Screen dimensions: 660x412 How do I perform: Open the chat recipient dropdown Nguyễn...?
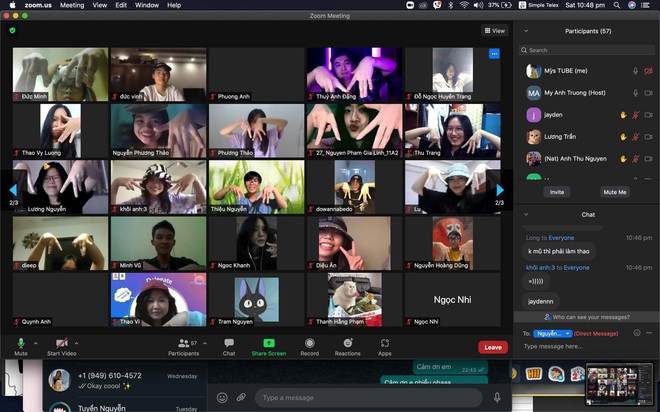click(x=553, y=334)
